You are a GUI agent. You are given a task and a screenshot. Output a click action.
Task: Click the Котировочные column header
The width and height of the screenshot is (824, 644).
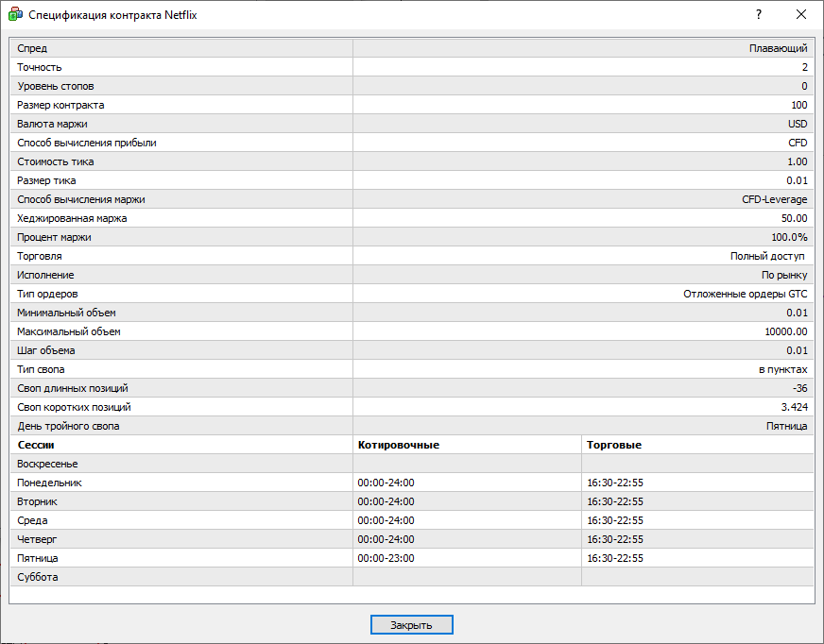pyautogui.click(x=398, y=445)
